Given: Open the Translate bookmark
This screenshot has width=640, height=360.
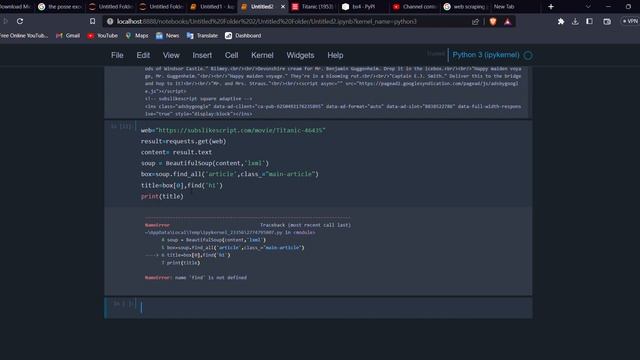Looking at the screenshot, I should [x=202, y=36].
